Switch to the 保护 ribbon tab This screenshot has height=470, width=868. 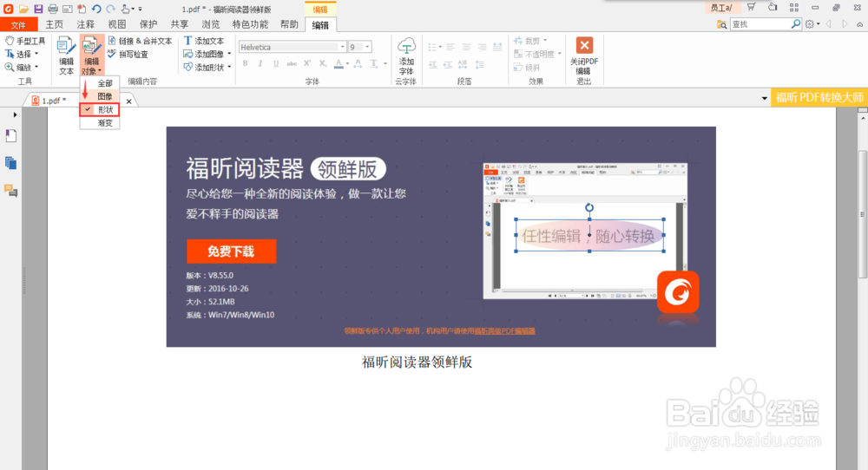148,24
